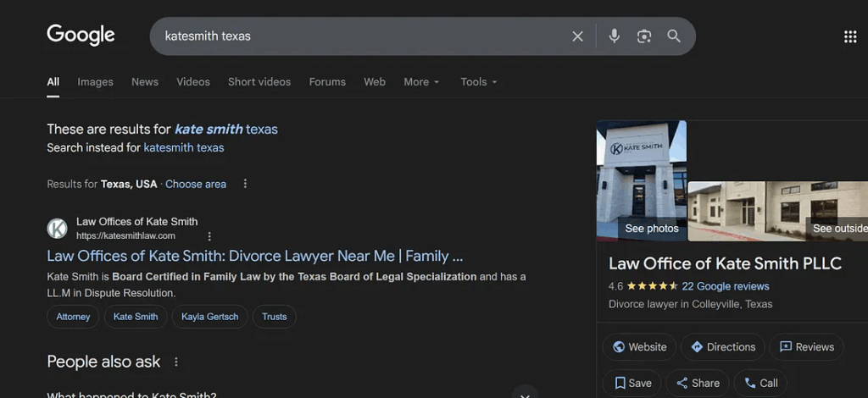
Task: Open Law Offices of Kate Smith result
Action: [254, 256]
